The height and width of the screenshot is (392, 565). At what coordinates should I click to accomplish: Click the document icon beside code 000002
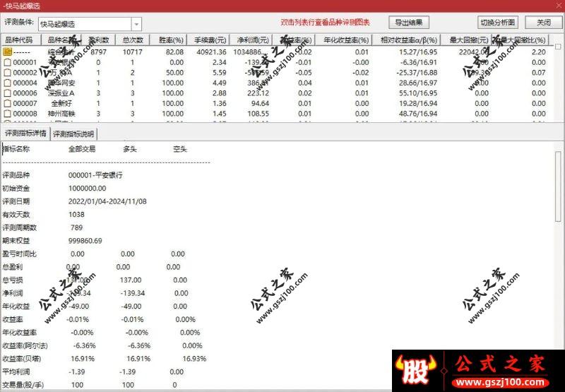pyautogui.click(x=7, y=73)
